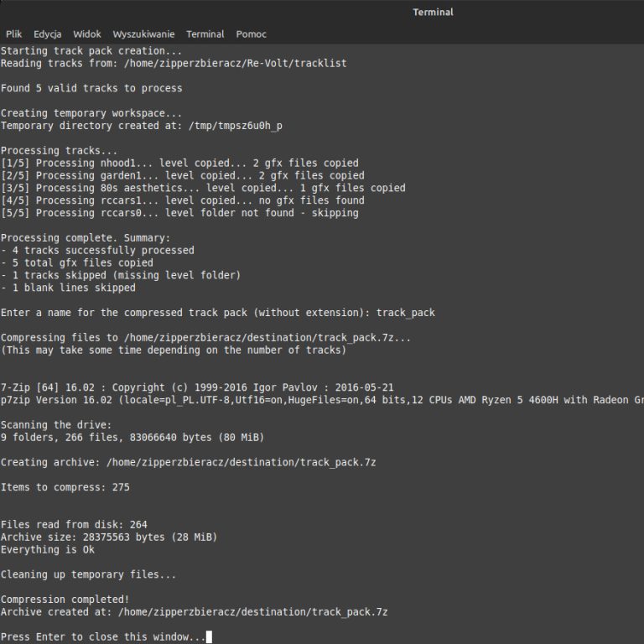Click the 'Archive created at' path line
The image size is (644, 644).
pyautogui.click(x=194, y=612)
